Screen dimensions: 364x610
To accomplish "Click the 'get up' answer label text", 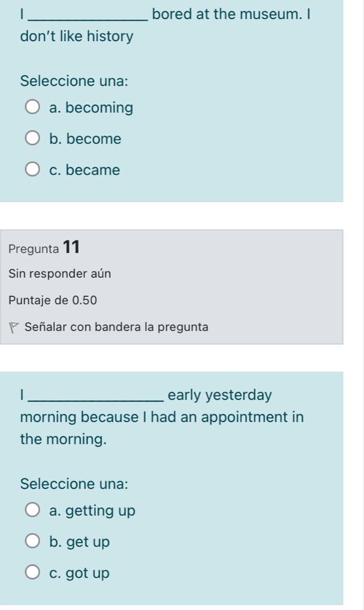I will [88, 542].
